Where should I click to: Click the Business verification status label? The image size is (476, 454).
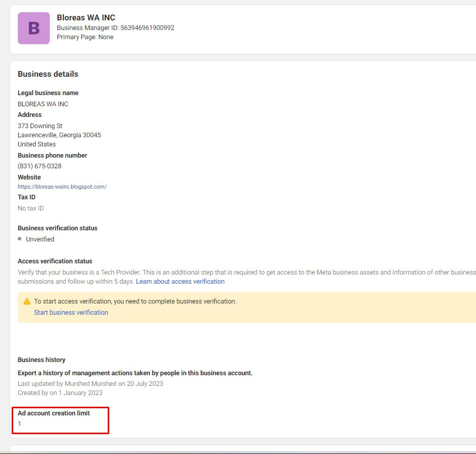pyautogui.click(x=57, y=228)
